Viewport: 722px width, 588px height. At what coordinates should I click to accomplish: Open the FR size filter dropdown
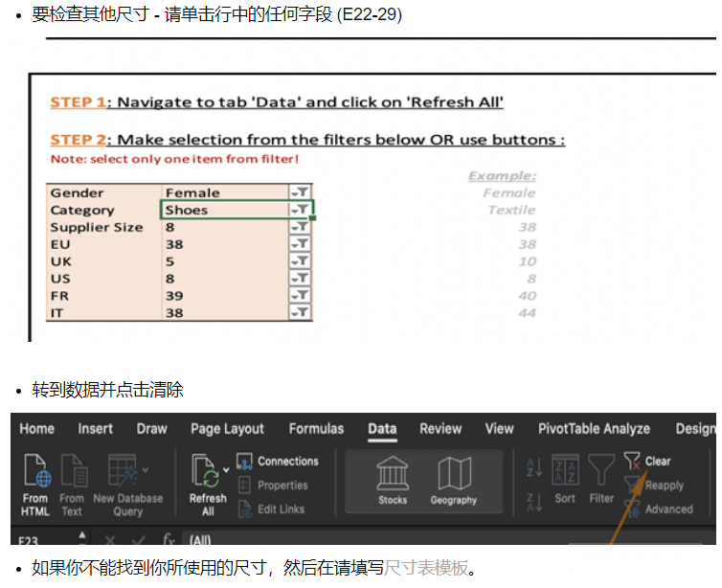301,295
